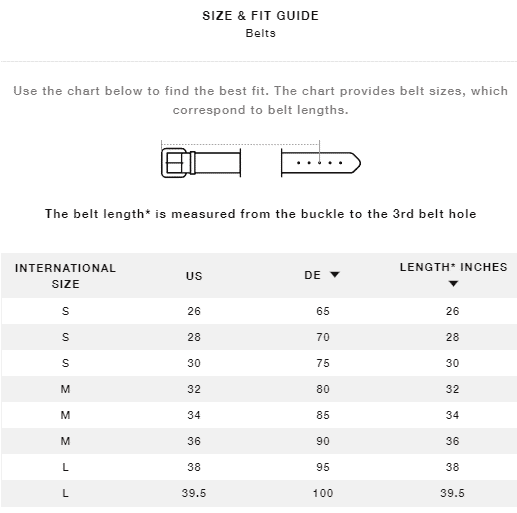This screenshot has height=513, width=517.
Task: Select the US 39.5 size cell
Action: [x=194, y=493]
